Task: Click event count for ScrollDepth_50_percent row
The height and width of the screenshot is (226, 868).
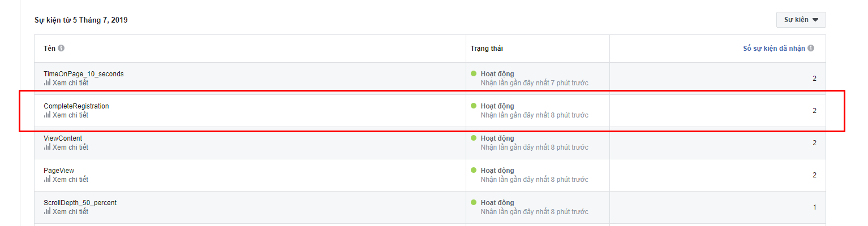Action: tap(815, 207)
